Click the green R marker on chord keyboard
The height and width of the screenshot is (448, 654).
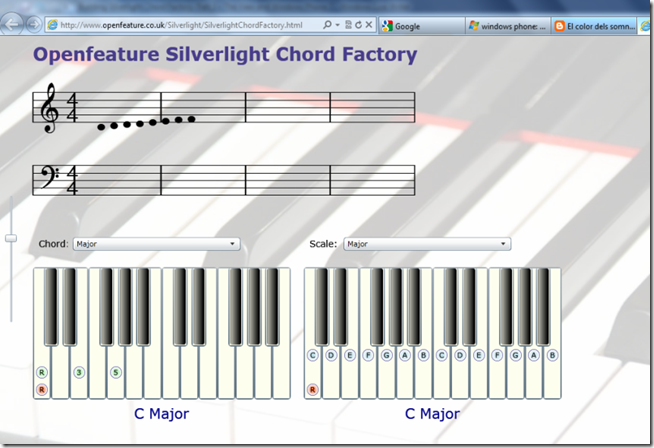(x=42, y=372)
